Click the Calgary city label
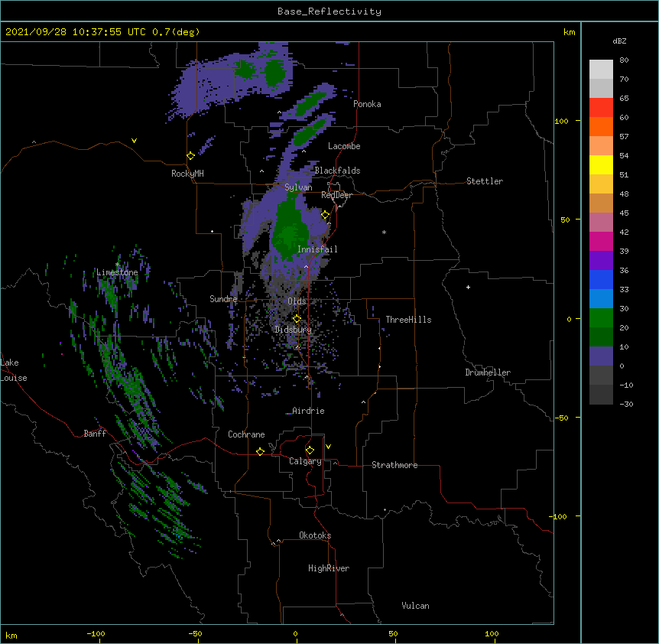The image size is (659, 644). point(305,461)
